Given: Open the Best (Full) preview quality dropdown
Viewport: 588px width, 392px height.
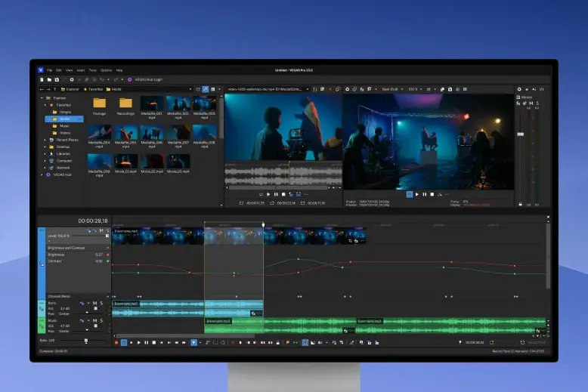Looking at the screenshot, I should click(x=391, y=89).
